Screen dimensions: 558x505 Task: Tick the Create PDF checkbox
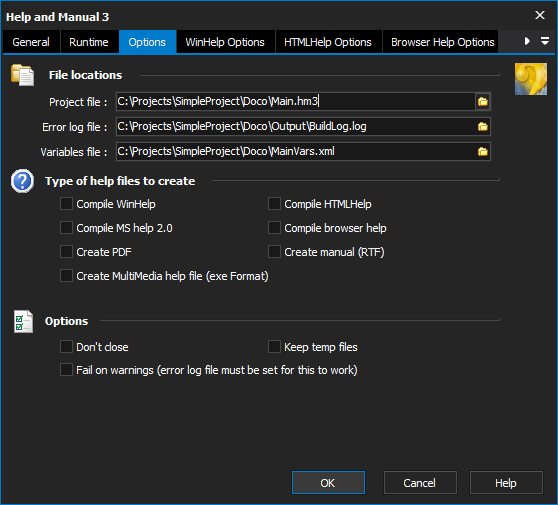pos(66,252)
